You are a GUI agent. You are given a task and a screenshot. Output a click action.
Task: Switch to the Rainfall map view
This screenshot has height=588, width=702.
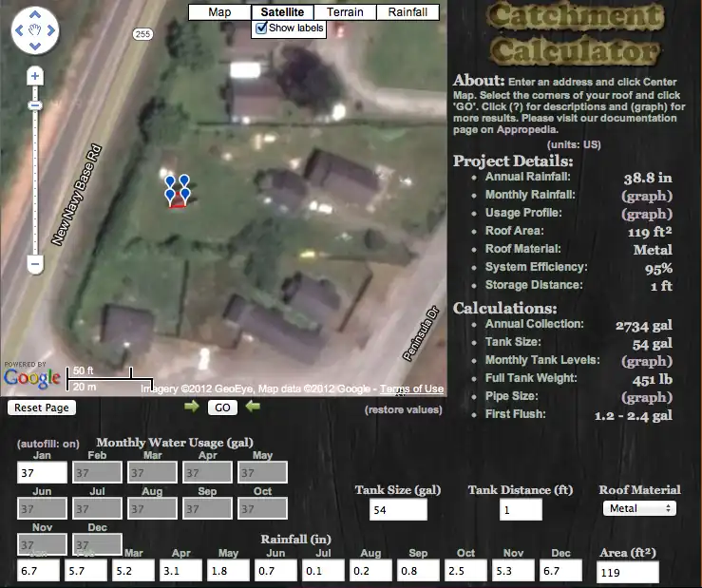click(409, 12)
